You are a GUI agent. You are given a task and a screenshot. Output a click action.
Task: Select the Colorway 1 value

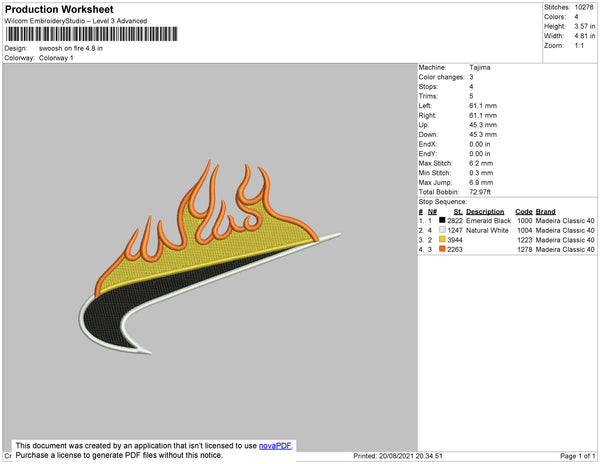tap(56, 58)
